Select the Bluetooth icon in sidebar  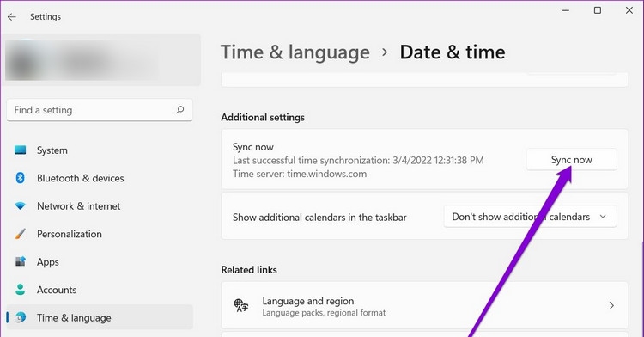tap(20, 178)
